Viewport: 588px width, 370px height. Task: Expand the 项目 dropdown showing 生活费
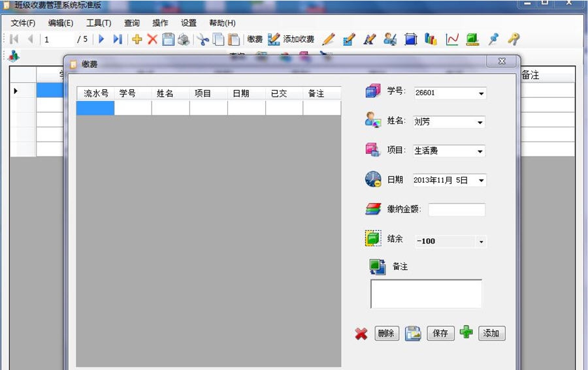[x=480, y=151]
